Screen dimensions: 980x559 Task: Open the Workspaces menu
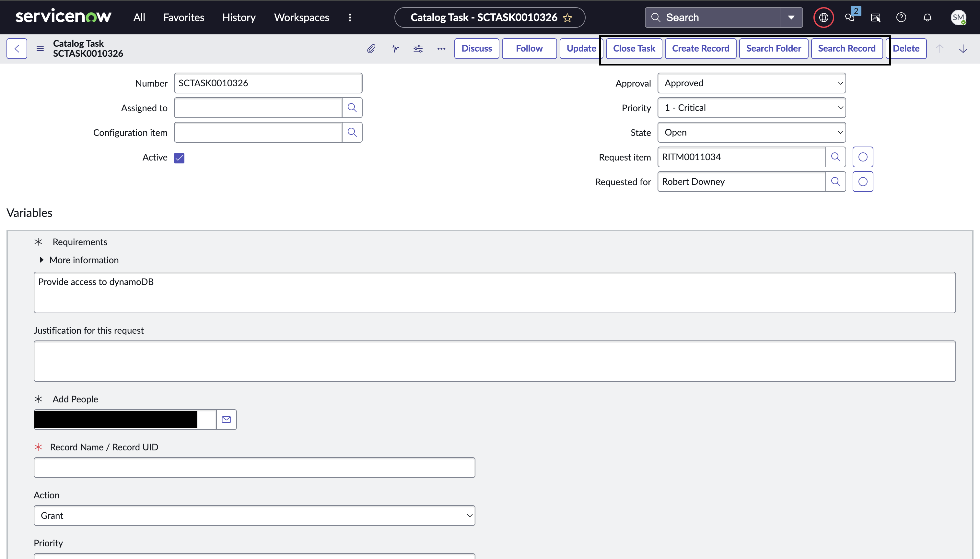click(x=301, y=17)
